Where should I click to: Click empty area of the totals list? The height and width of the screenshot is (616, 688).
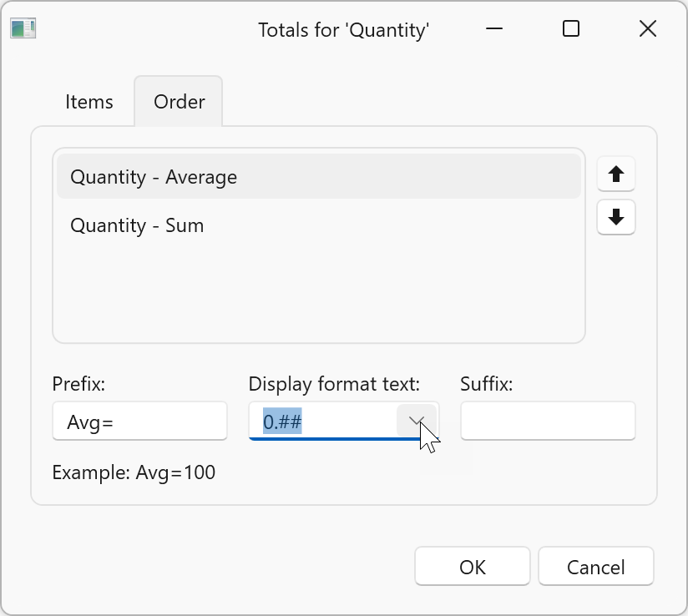(318, 292)
